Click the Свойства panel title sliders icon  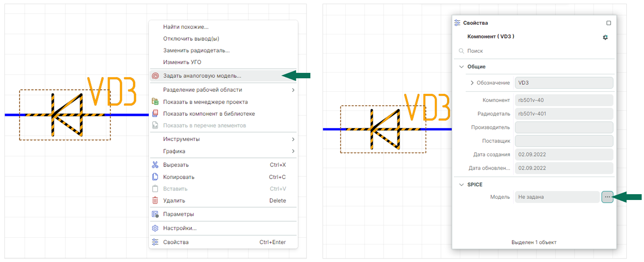pos(458,23)
